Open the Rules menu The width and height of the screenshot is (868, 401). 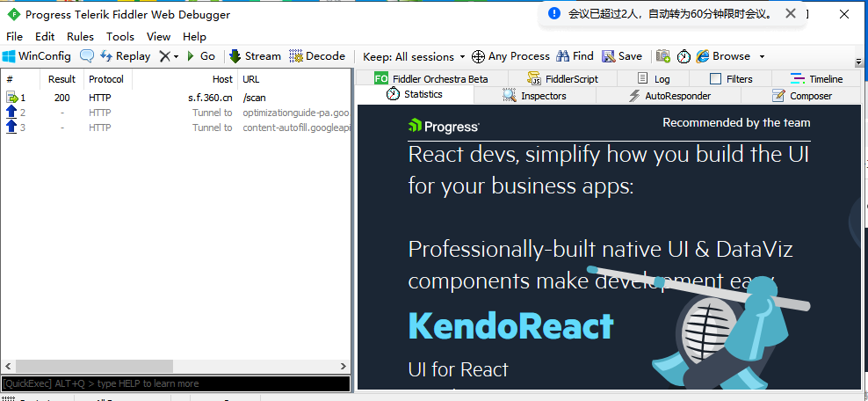point(80,37)
